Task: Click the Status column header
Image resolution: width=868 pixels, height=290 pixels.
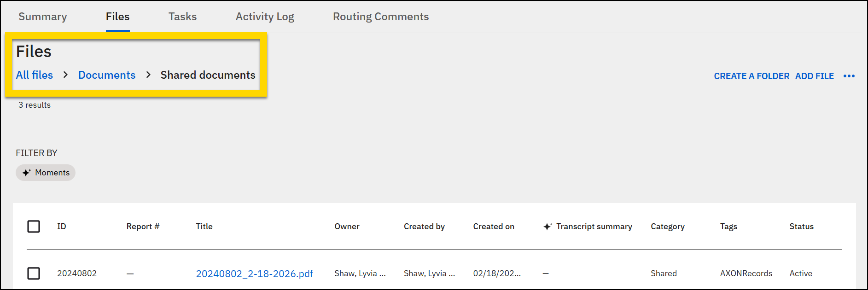Action: click(801, 226)
